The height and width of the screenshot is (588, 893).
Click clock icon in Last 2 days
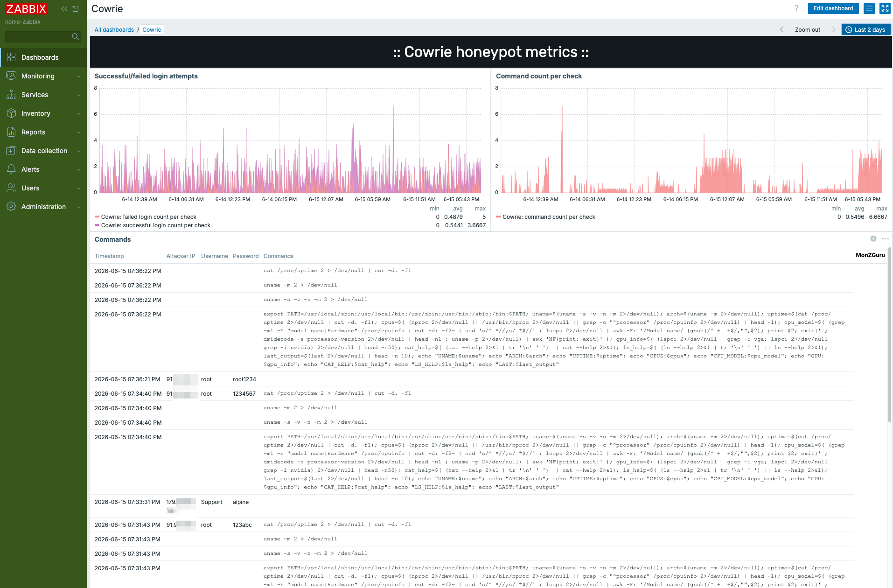849,30
